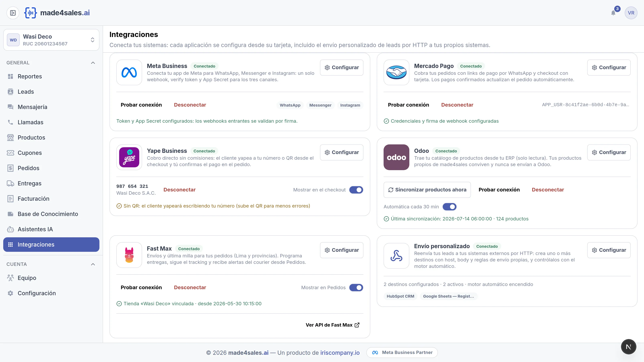The image size is (644, 362).
Task: Configure the Meta Business integration
Action: click(x=342, y=67)
